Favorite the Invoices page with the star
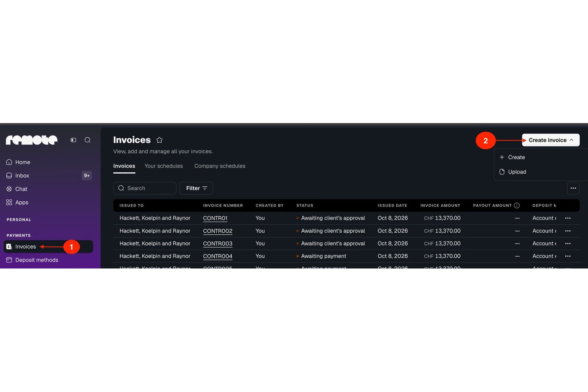The image size is (588, 392). [159, 140]
